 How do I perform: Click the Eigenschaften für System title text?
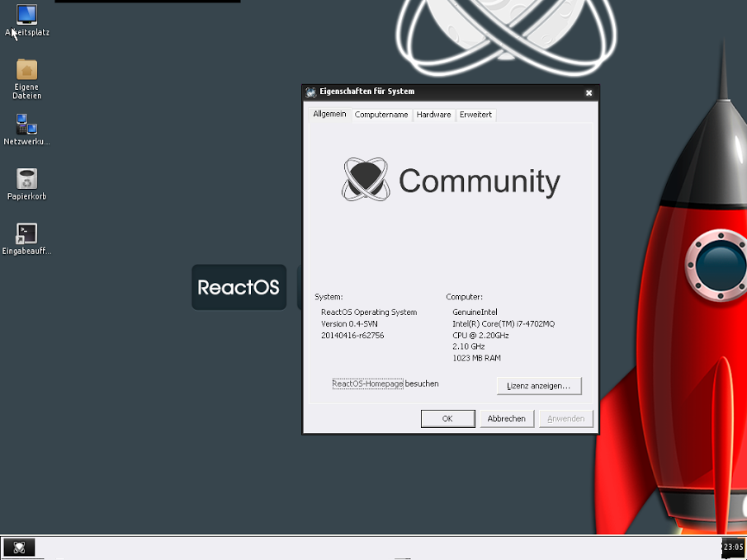[x=366, y=92]
